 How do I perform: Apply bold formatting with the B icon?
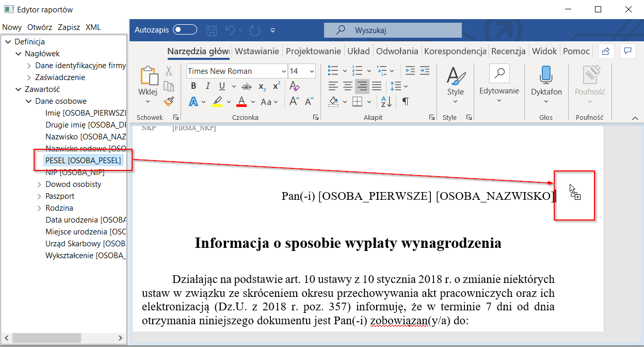coord(194,86)
